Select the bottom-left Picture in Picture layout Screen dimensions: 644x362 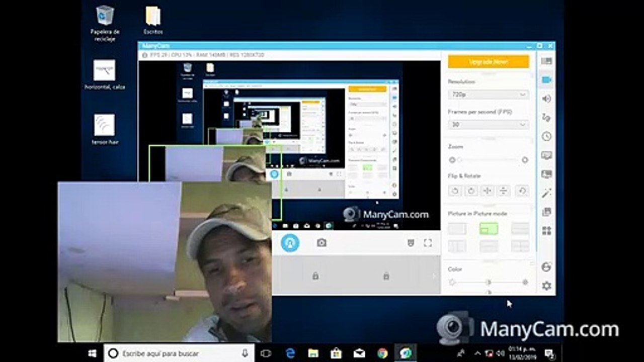(x=457, y=246)
